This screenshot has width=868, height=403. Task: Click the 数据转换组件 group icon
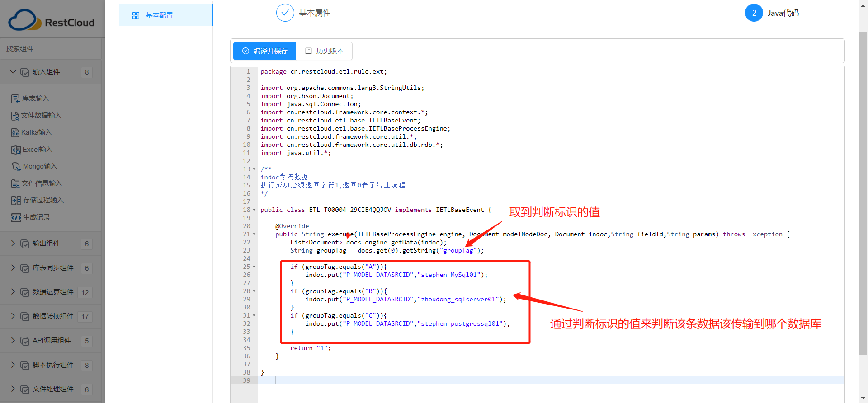click(25, 316)
